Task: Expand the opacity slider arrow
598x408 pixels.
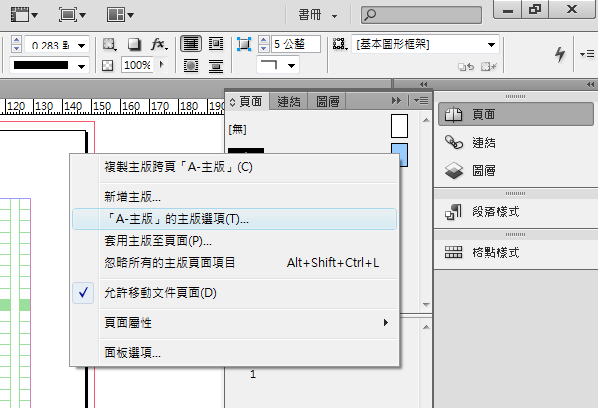Action: pyautogui.click(x=162, y=65)
